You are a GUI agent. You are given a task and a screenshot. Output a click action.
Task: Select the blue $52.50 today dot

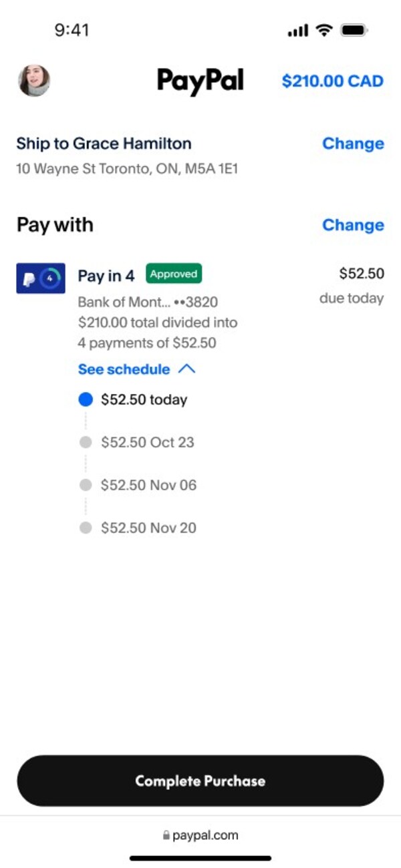[86, 400]
